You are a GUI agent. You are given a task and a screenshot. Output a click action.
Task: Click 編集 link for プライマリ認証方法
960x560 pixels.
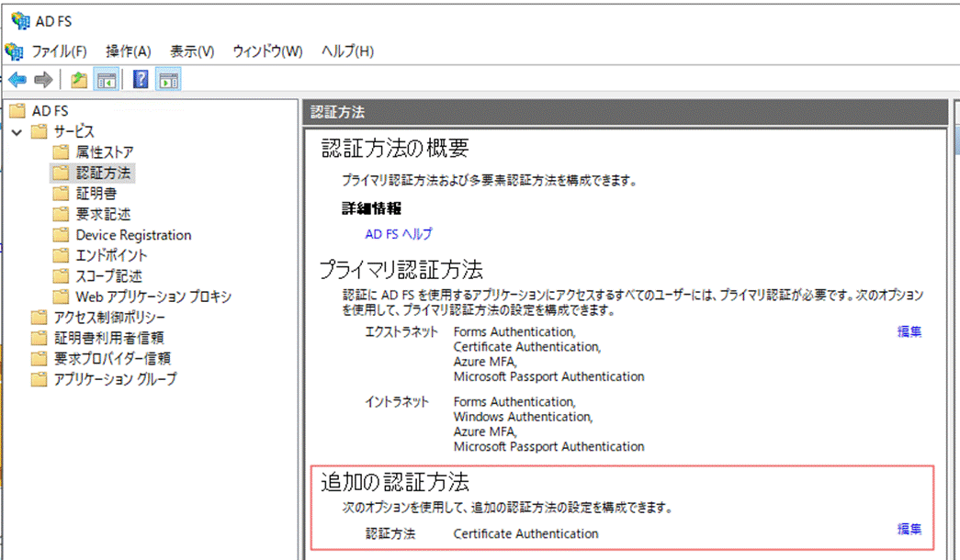click(x=909, y=331)
